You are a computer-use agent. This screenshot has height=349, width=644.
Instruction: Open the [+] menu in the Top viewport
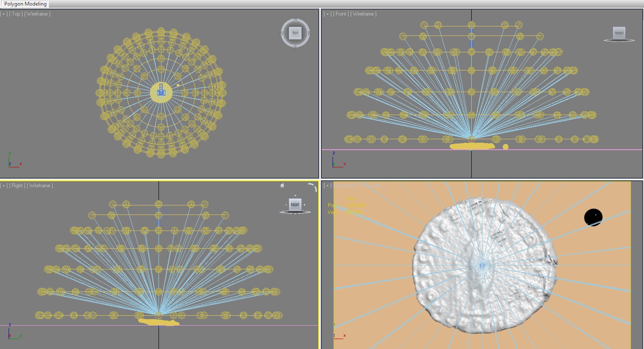click(4, 14)
